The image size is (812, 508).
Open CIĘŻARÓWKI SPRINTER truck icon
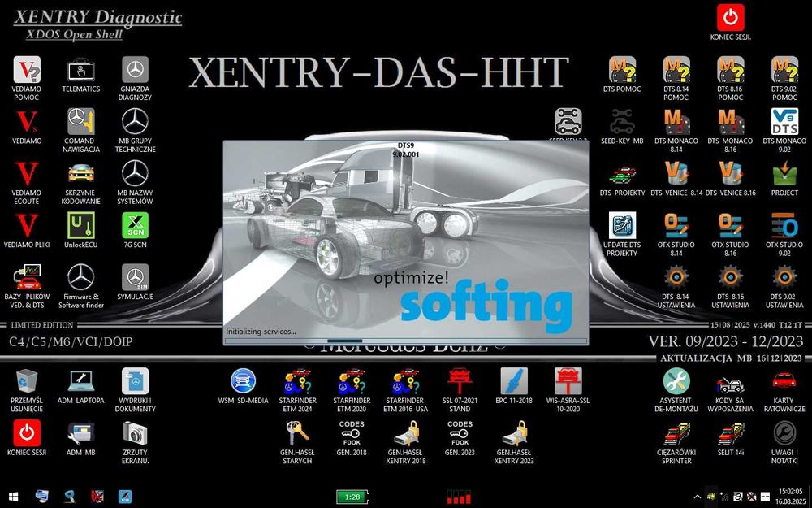tap(676, 433)
